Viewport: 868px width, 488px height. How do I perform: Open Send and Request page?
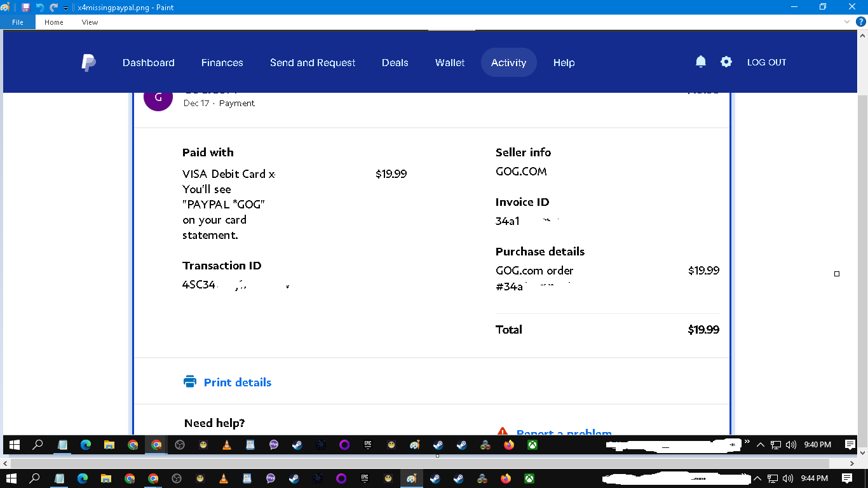(x=313, y=62)
